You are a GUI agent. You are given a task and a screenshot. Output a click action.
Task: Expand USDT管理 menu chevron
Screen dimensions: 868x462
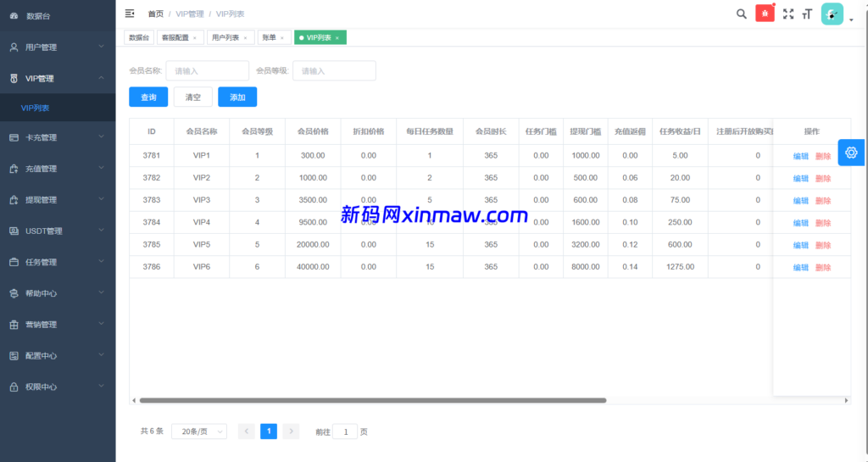pyautogui.click(x=102, y=231)
